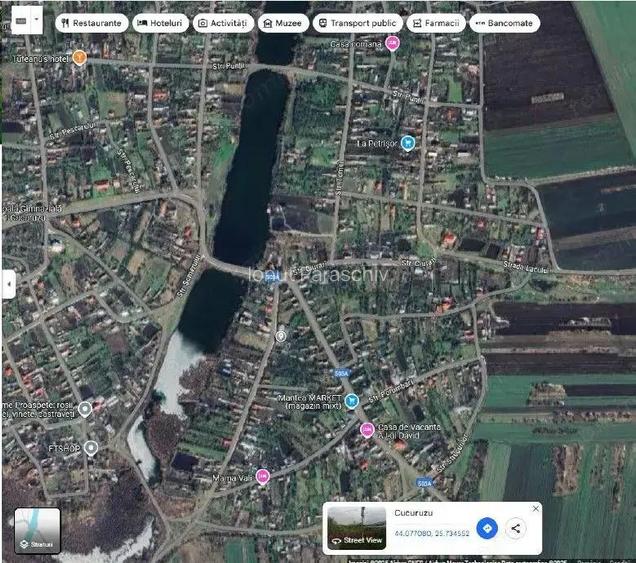Filter map by Restaurante
This screenshot has height=563, width=636.
[92, 22]
